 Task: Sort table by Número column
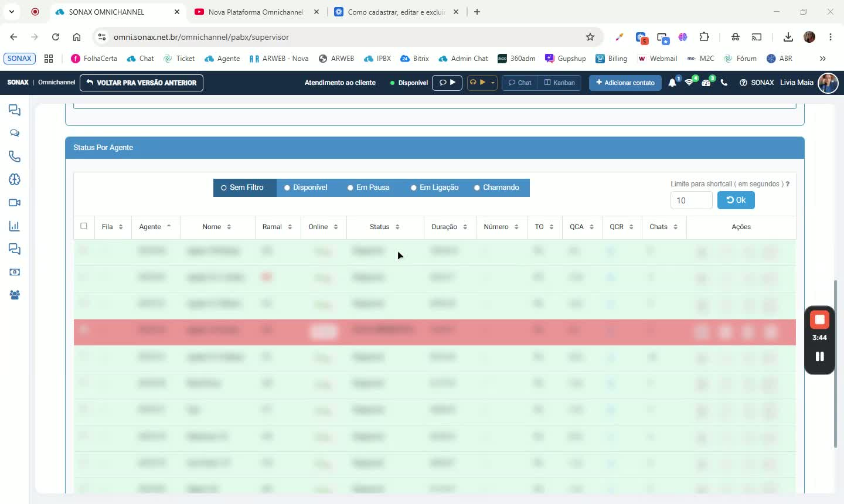coord(501,227)
